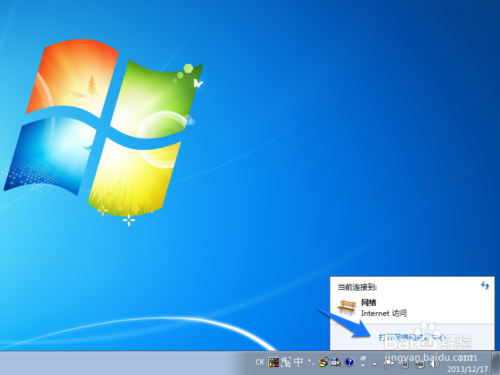Show hidden tray icons arrow
500x375 pixels.
[x=375, y=364]
